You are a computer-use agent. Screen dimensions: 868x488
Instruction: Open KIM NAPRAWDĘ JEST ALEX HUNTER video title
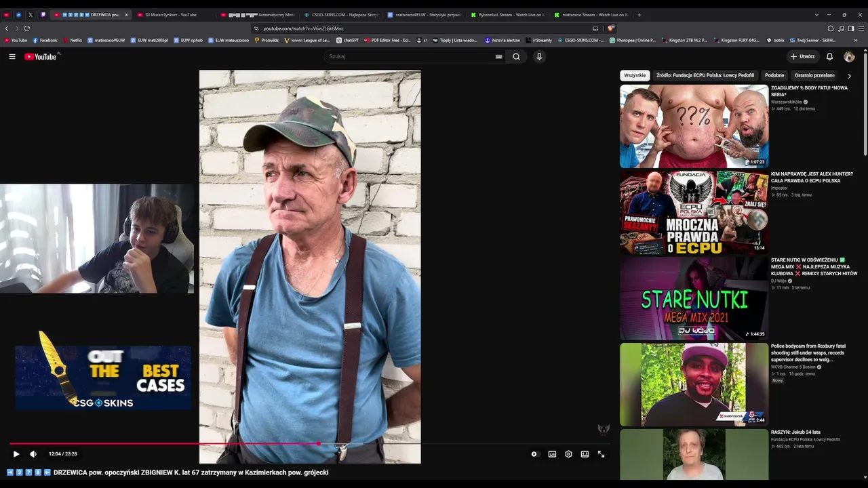(x=812, y=178)
